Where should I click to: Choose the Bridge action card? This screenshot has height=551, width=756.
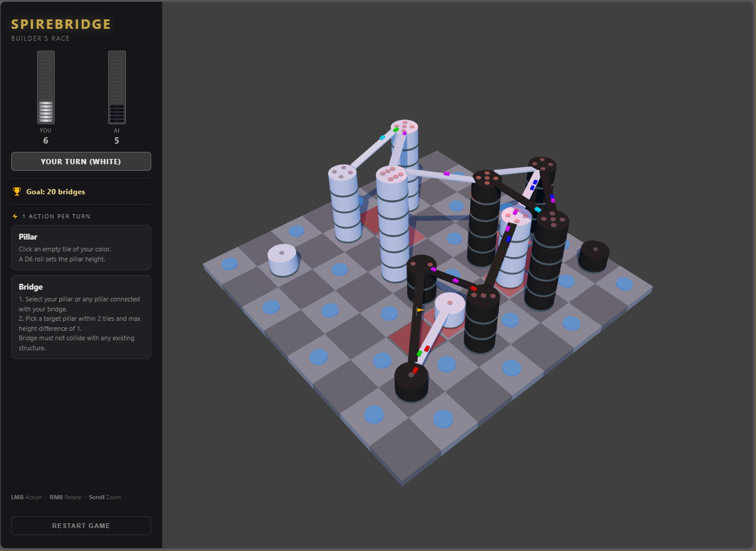tap(81, 317)
